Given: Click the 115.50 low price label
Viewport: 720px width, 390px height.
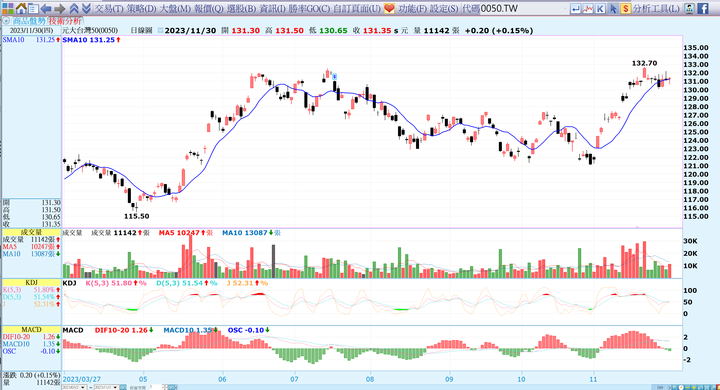Looking at the screenshot, I should tap(136, 216).
